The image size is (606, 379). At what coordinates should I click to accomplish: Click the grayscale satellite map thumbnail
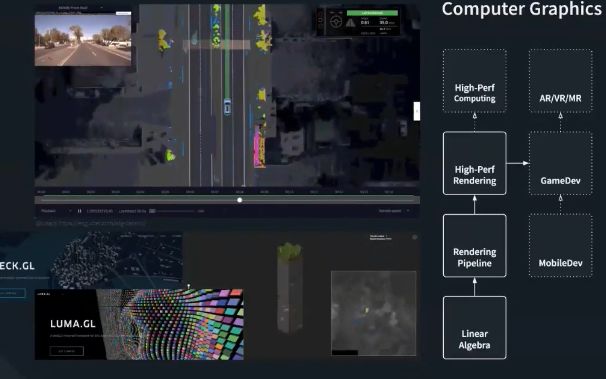(x=374, y=313)
